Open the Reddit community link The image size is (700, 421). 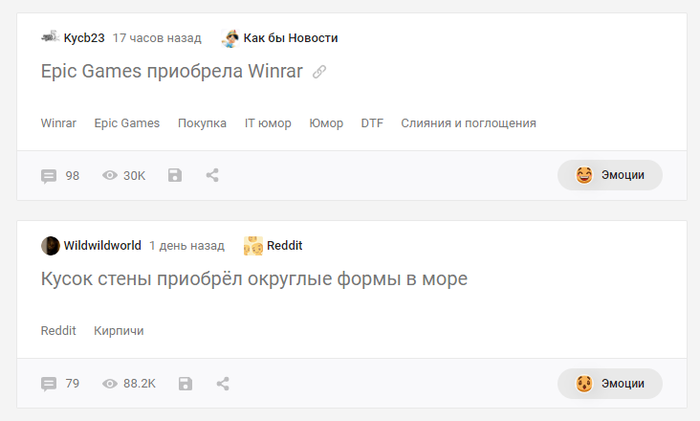click(x=284, y=246)
